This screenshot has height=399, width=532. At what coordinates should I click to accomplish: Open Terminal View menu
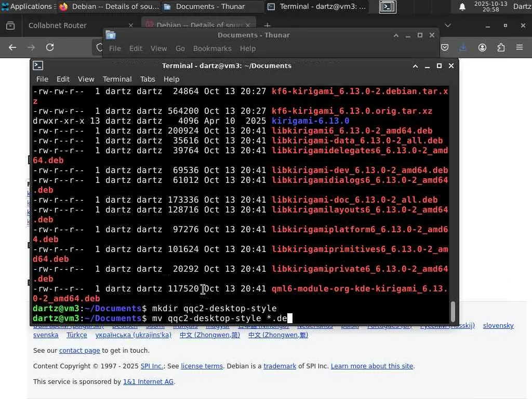click(x=86, y=79)
